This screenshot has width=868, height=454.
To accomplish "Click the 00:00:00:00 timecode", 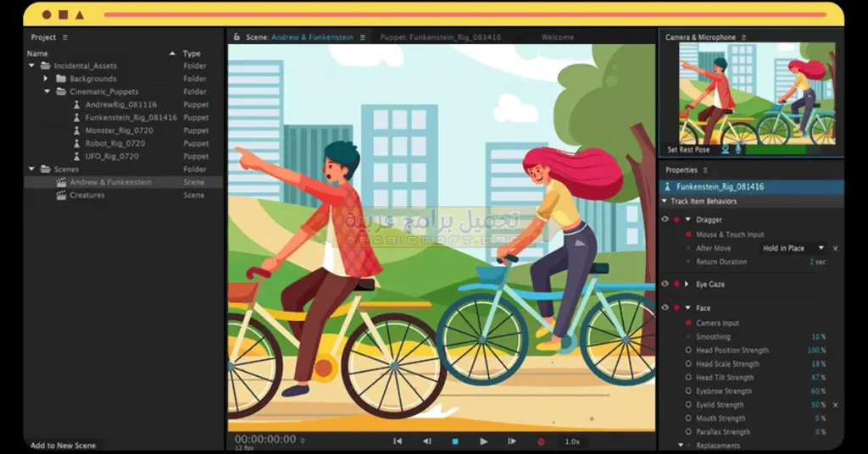I will click(x=265, y=439).
